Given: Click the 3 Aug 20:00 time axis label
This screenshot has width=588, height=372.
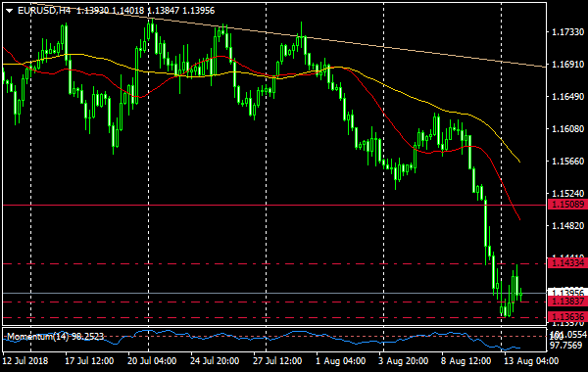Looking at the screenshot, I should (x=403, y=361).
